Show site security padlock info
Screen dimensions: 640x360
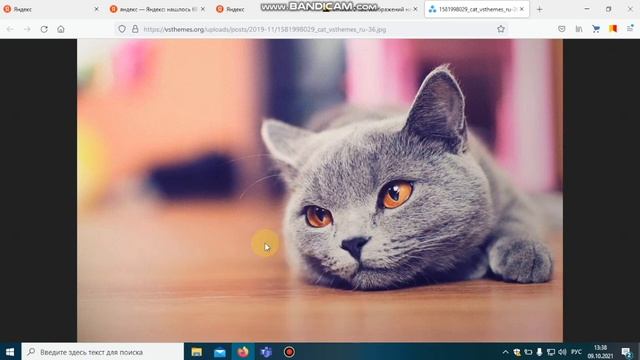tap(135, 29)
